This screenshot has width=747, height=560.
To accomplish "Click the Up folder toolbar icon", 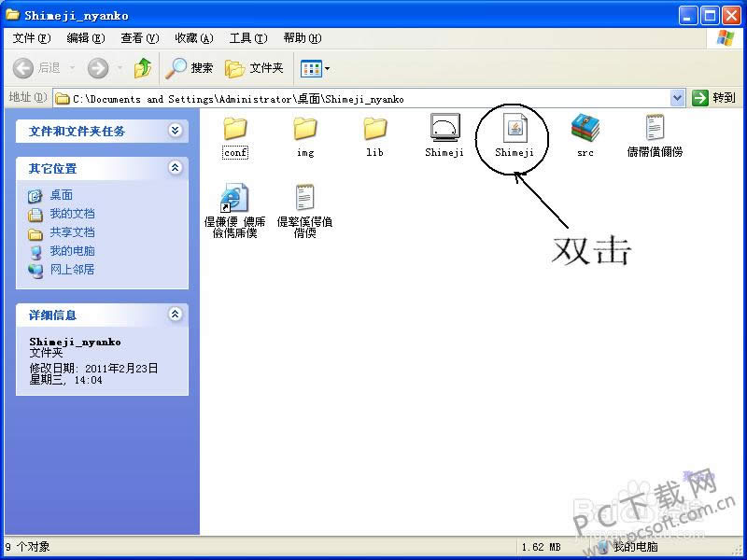I will (x=142, y=68).
